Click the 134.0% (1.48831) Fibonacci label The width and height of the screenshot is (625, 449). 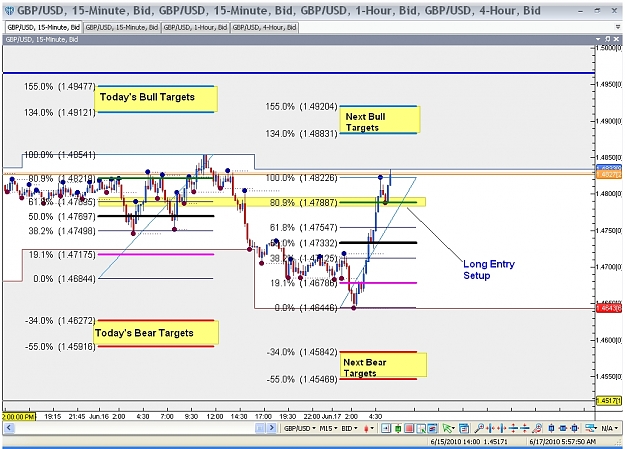[301, 134]
